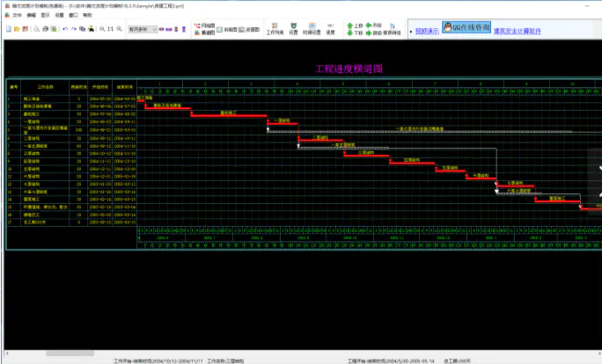The height and width of the screenshot is (364, 602).
Task: Click the 1:1 zoom reset icon
Action: (111, 29)
